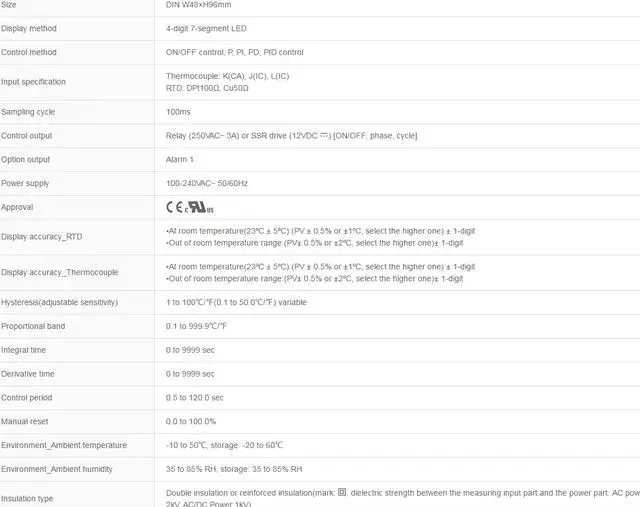Click the Manual reset percentage value
The height and width of the screenshot is (507, 640).
[x=191, y=422]
